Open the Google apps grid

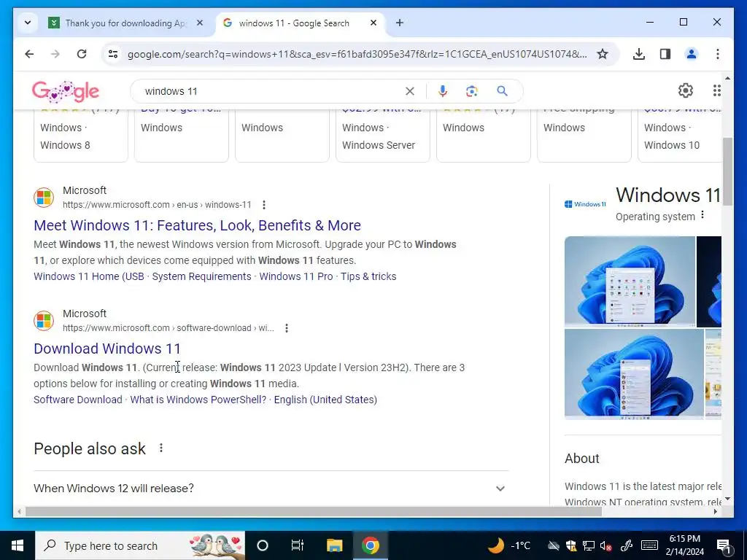coord(716,90)
